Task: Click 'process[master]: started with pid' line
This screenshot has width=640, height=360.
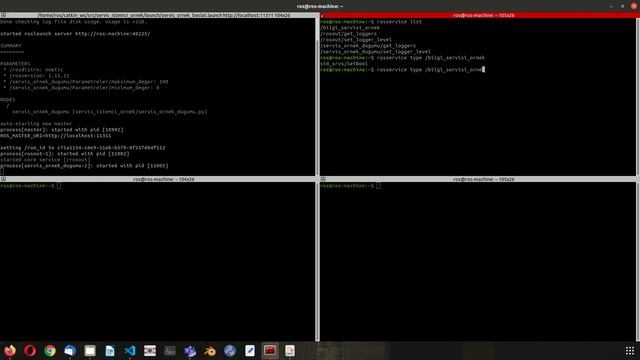Action: pos(62,130)
